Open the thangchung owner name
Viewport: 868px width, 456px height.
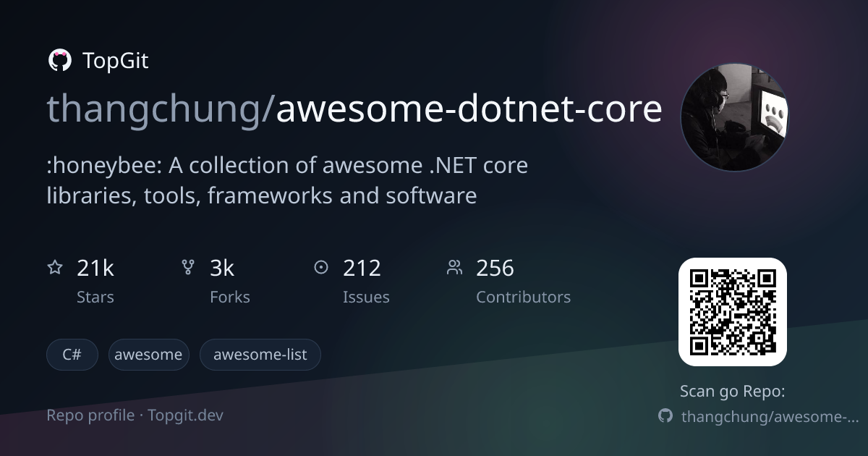point(156,110)
